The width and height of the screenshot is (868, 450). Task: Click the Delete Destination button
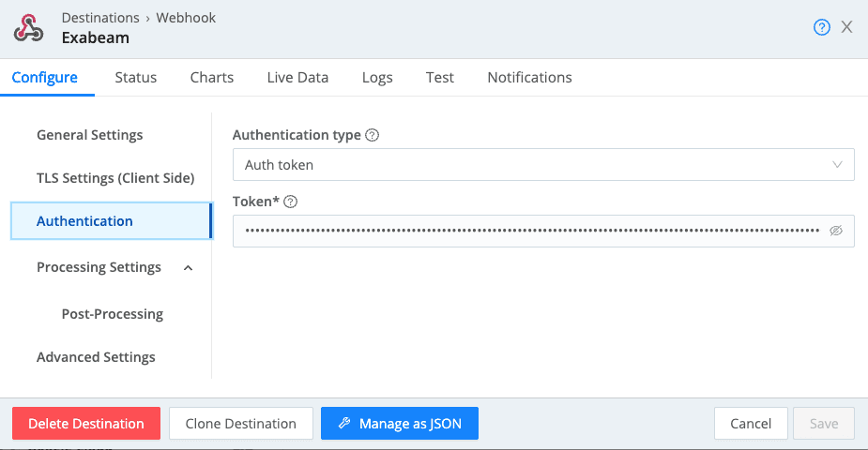tap(86, 424)
